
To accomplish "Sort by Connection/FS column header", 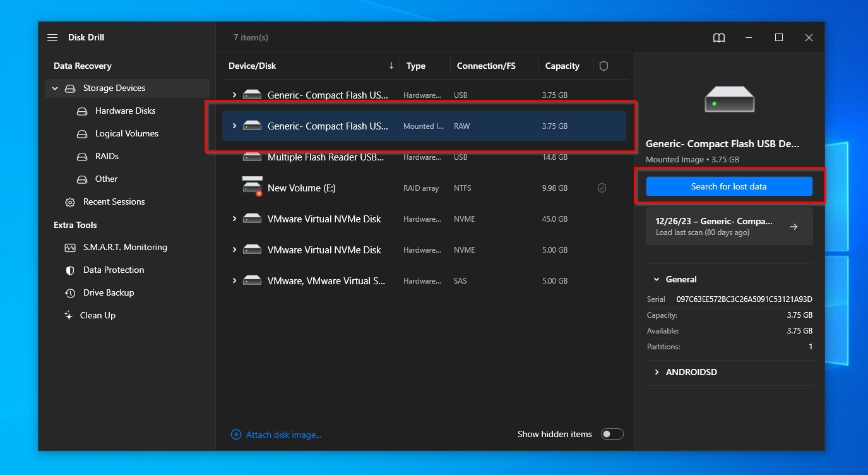I will point(486,66).
